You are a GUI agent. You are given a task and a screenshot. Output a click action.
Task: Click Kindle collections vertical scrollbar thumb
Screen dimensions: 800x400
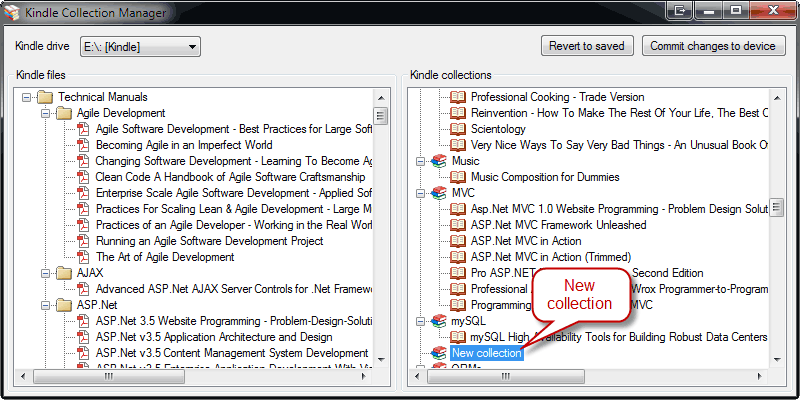click(777, 207)
